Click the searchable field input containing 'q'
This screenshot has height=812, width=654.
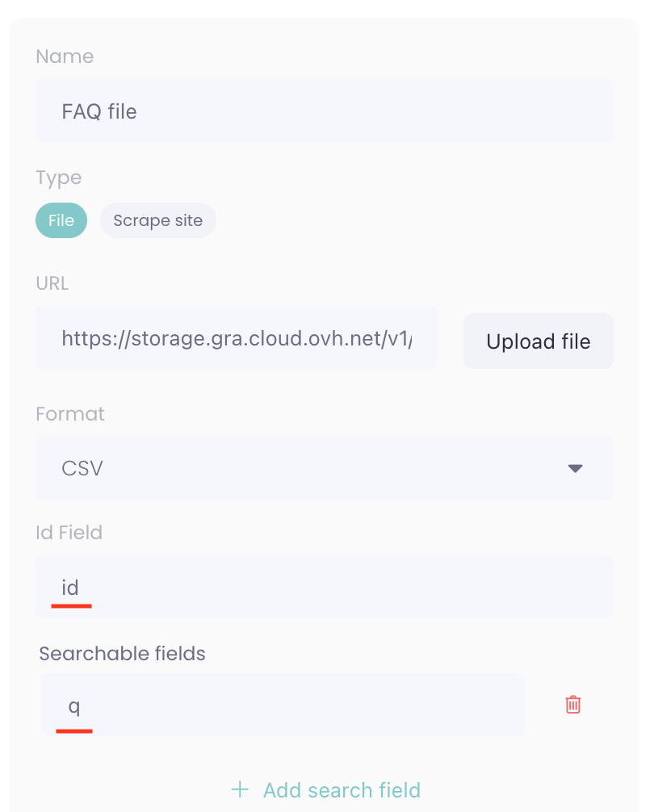[283, 705]
